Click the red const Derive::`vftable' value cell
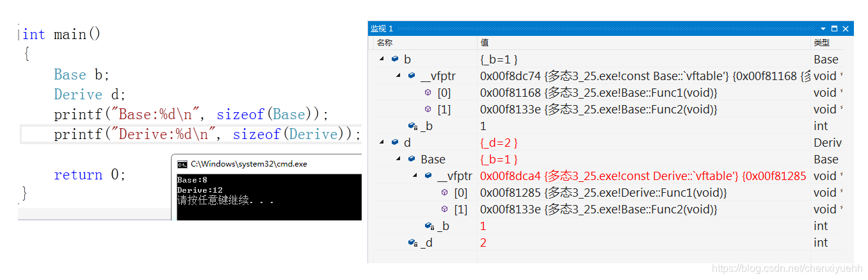The image size is (868, 280). (643, 176)
